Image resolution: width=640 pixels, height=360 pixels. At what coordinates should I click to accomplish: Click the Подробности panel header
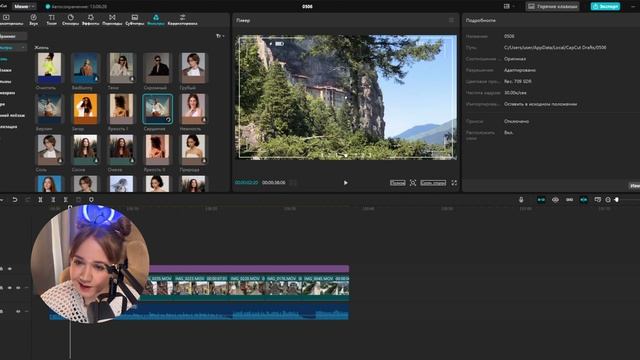click(x=480, y=20)
